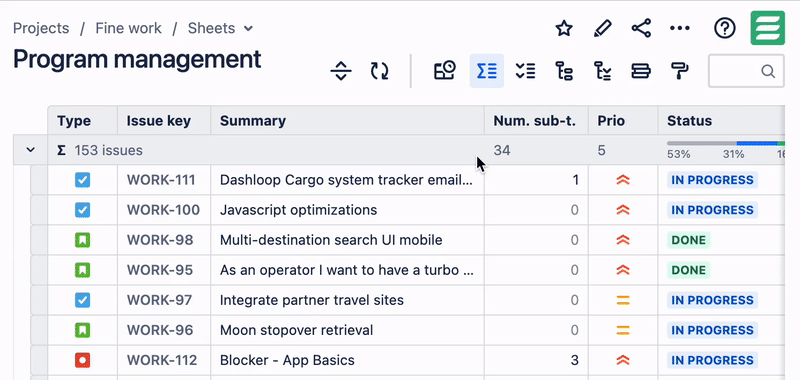This screenshot has height=380, width=800.
Task: Select 'Multi-destination search UI mobile' summary
Action: 347,240
